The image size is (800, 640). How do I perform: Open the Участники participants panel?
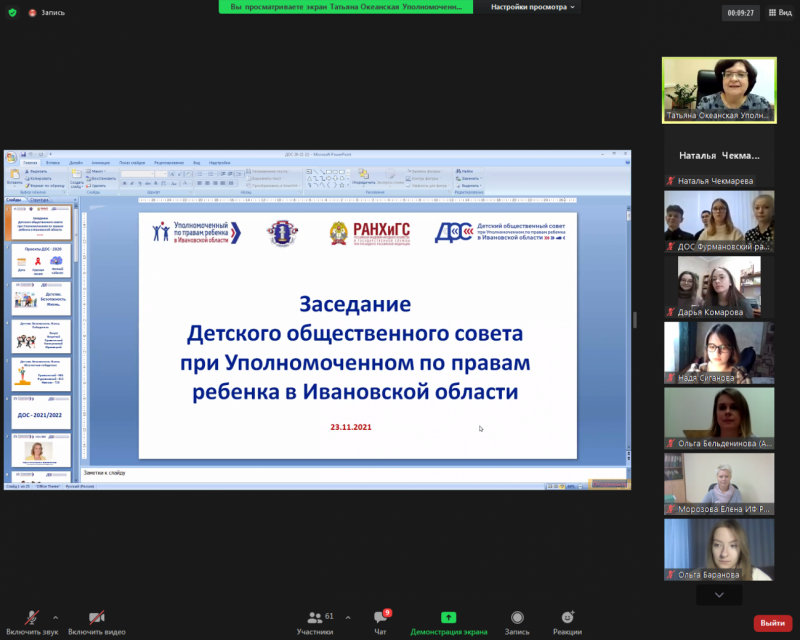point(315,622)
